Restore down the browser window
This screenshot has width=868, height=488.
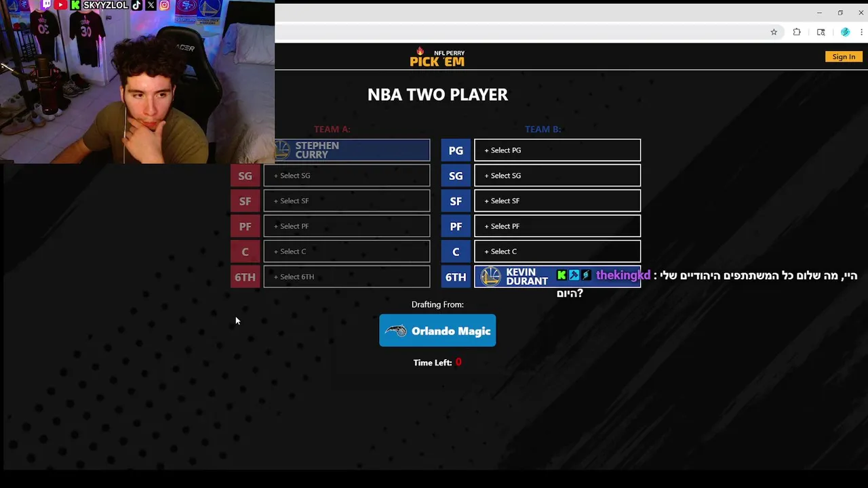tap(840, 13)
